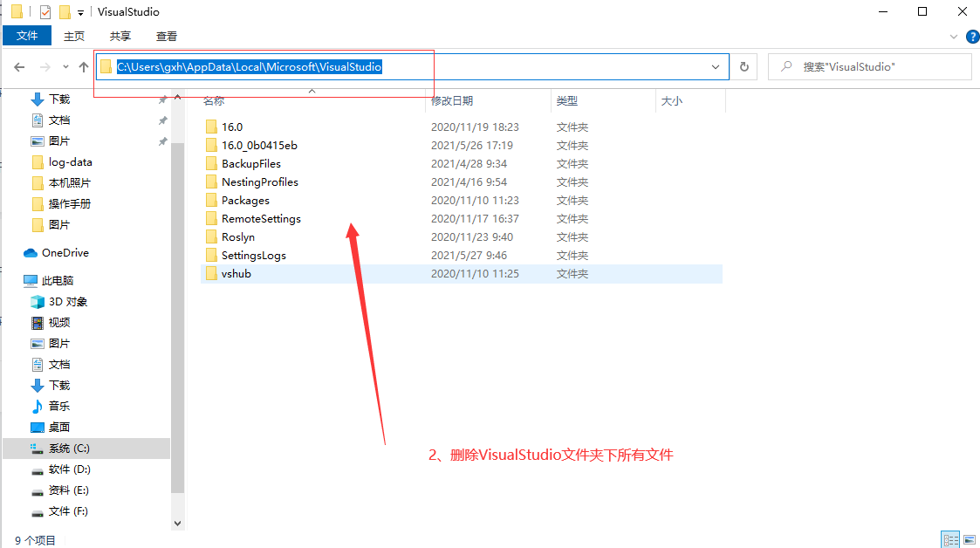Click the 搜索"VisualStudio" search box
Screen dimensions: 980x548
pos(869,67)
